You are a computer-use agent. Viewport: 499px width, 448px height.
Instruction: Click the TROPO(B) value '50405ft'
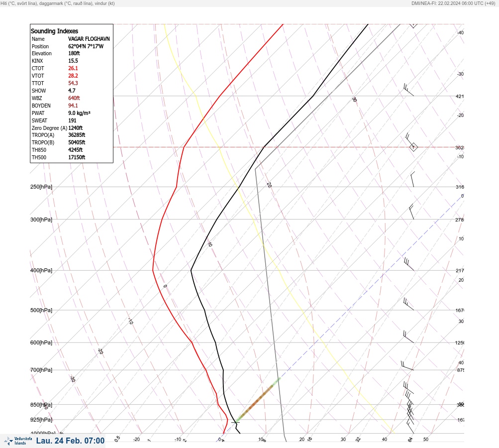pyautogui.click(x=77, y=142)
